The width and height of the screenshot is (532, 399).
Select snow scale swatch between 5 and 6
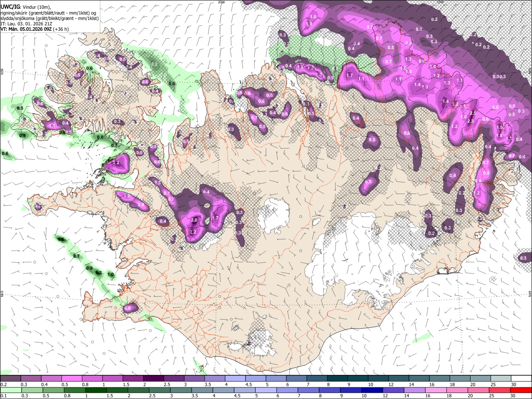point(276,379)
